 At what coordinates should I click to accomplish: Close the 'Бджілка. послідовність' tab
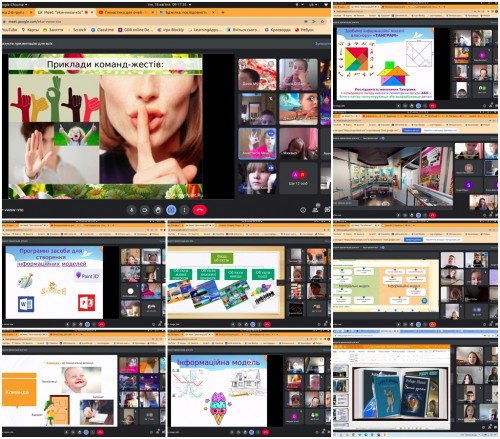[x=214, y=12]
